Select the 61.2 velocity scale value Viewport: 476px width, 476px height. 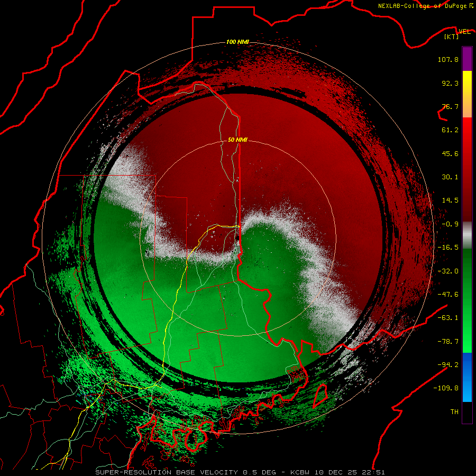coord(450,130)
